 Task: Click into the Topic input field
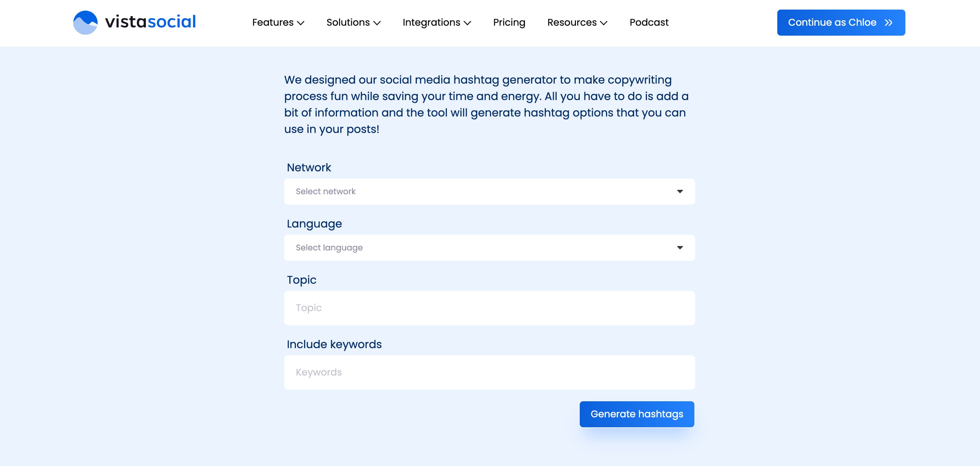(489, 308)
